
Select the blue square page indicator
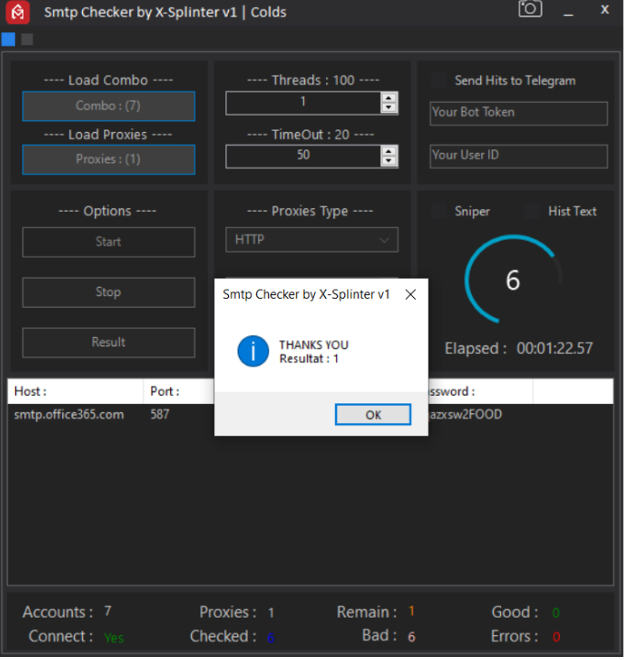click(x=8, y=39)
